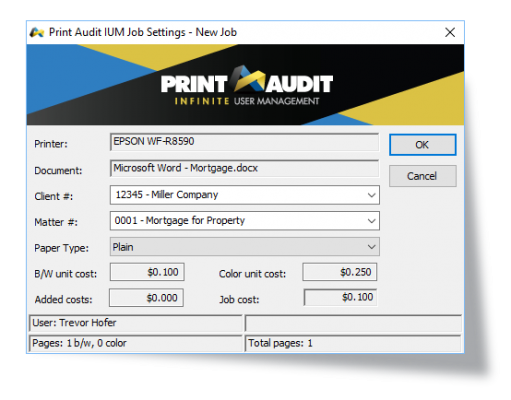Viewport: 511px width, 400px height.
Task: Click the Print Audit logo banner
Action: click(245, 85)
